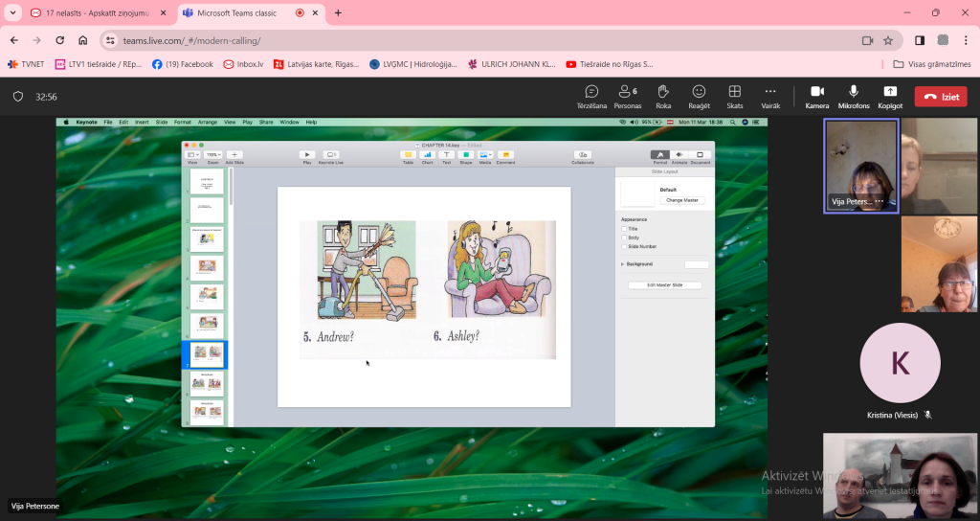Click the slide navigator scrollbar
The width and height of the screenshot is (980, 521).
point(231,187)
